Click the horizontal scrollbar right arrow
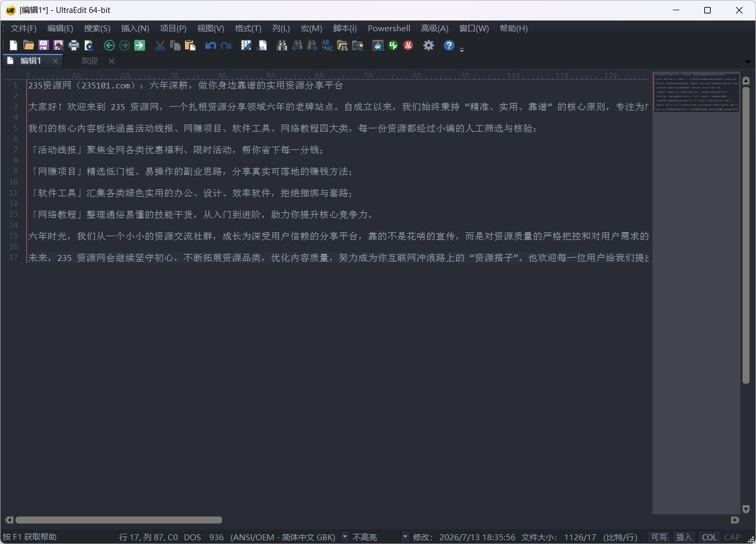Viewport: 756px width, 544px height. (x=735, y=520)
